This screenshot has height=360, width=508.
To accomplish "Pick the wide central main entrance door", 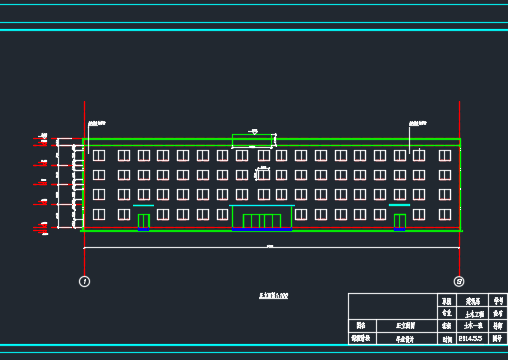I will click(262, 221).
